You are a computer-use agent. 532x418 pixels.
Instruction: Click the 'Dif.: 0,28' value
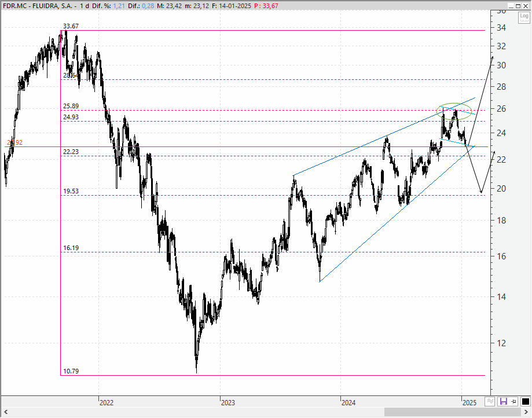[141, 6]
